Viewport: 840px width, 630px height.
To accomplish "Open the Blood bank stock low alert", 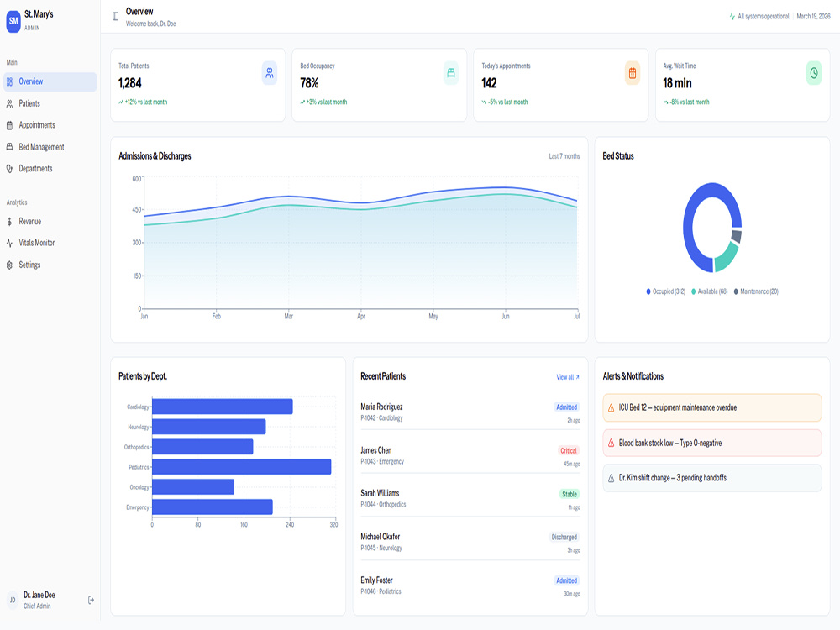I will pyautogui.click(x=712, y=443).
